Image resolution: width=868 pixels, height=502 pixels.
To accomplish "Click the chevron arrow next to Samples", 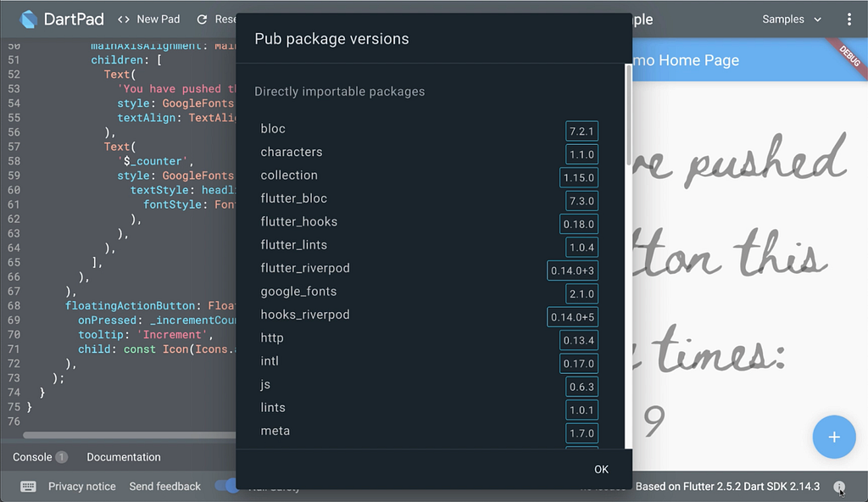I will click(x=818, y=20).
